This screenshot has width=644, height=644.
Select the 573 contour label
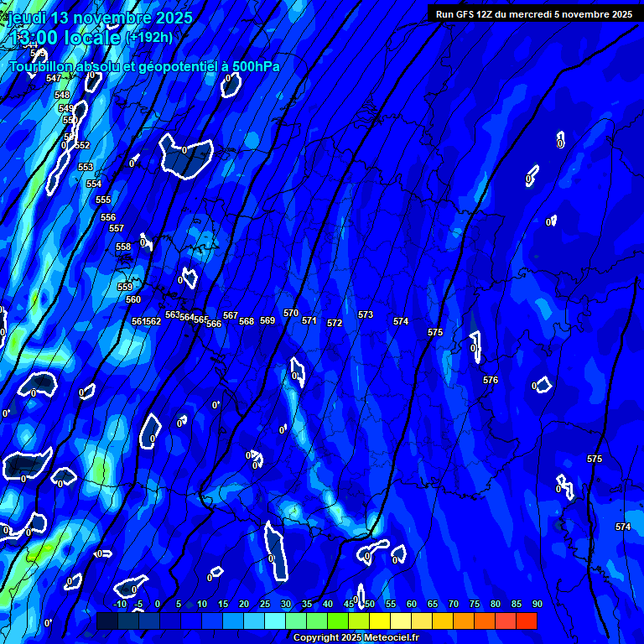[x=366, y=314]
